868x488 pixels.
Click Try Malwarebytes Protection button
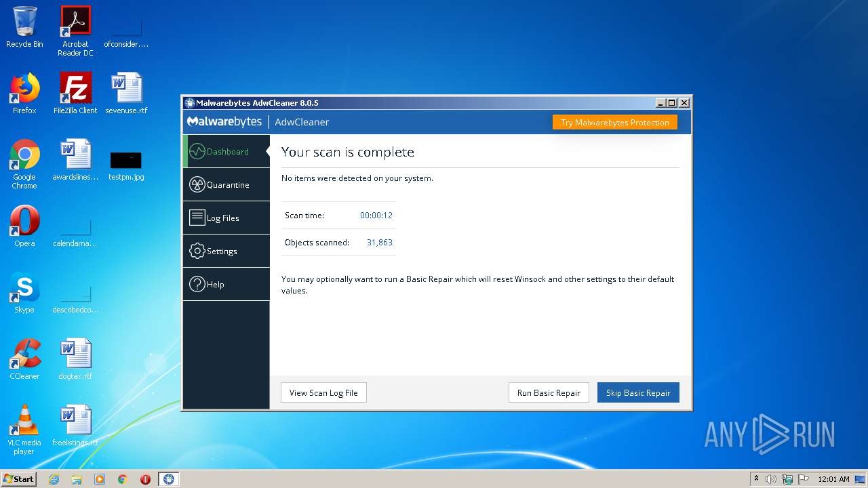[x=614, y=122]
